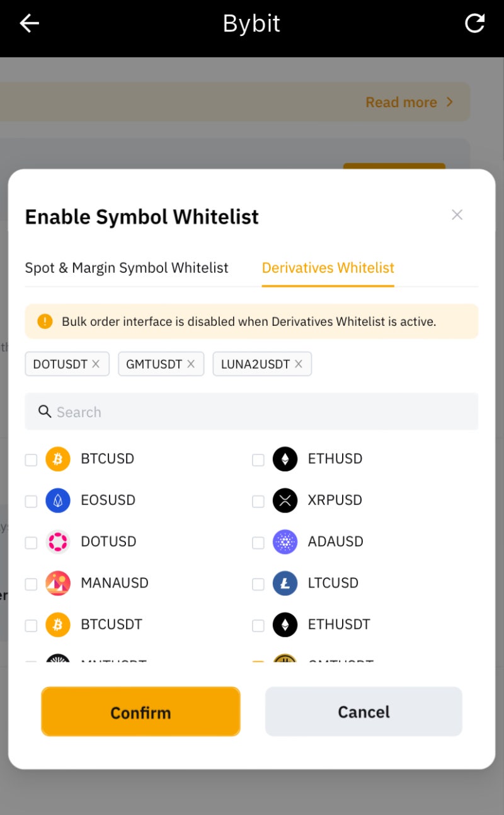The image size is (504, 815).
Task: Check the BTCUSD checkbox
Action: (x=31, y=460)
